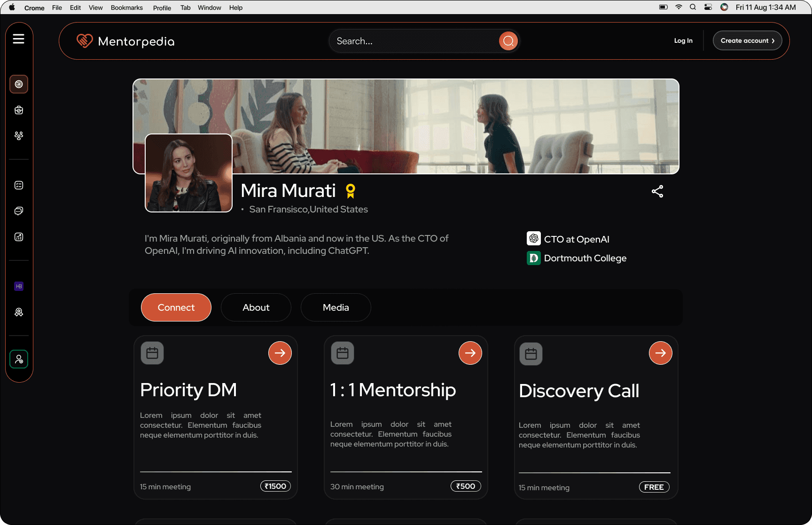The image size is (812, 525).
Task: Open the Window menu
Action: [210, 8]
